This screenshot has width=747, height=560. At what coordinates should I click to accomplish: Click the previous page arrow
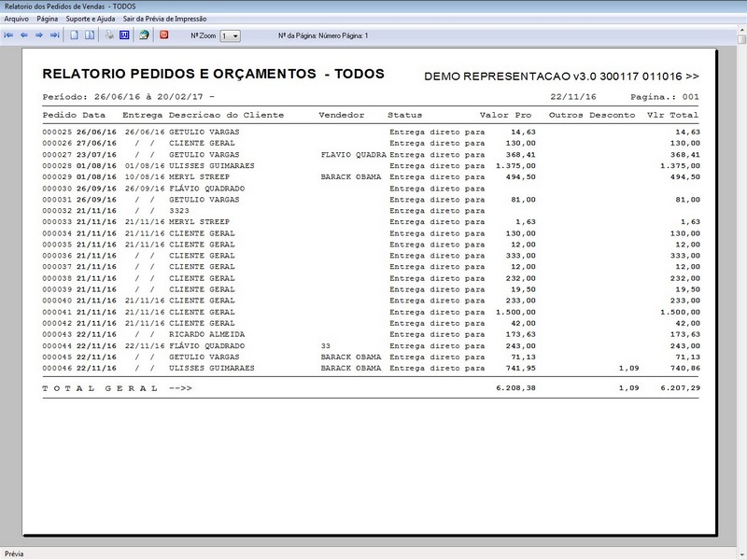tap(24, 35)
